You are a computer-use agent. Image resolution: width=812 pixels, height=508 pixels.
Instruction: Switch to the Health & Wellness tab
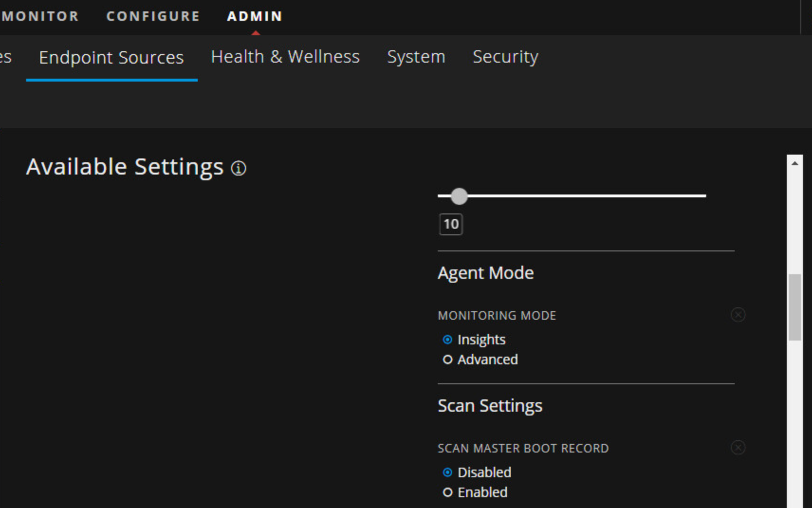[x=285, y=57]
